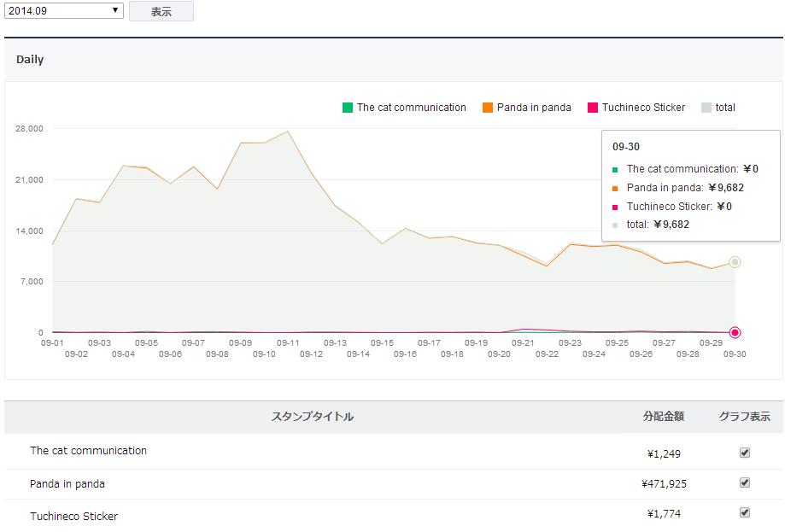Click the 09-11 peak on the chart
The image size is (785, 532).
[x=289, y=132]
